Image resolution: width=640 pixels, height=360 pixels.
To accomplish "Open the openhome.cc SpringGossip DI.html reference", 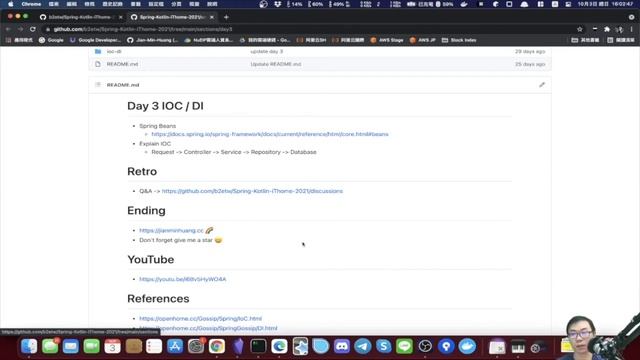I will click(208, 328).
